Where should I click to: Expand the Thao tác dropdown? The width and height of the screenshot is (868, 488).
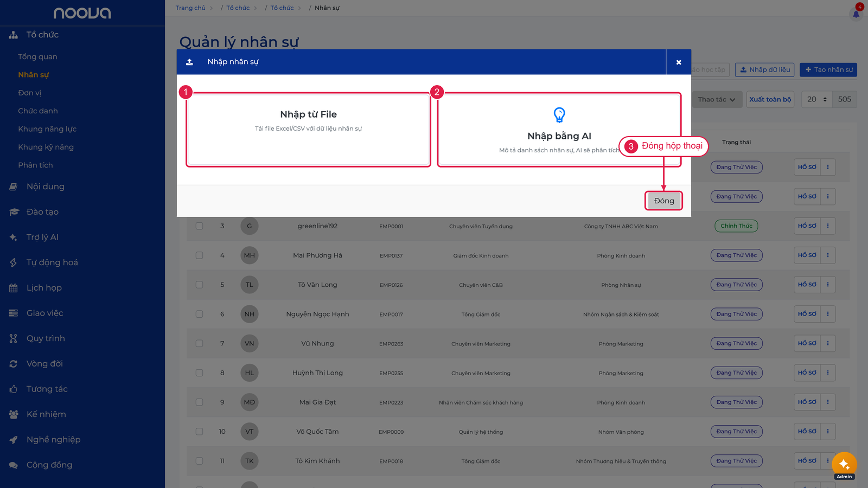tap(717, 99)
